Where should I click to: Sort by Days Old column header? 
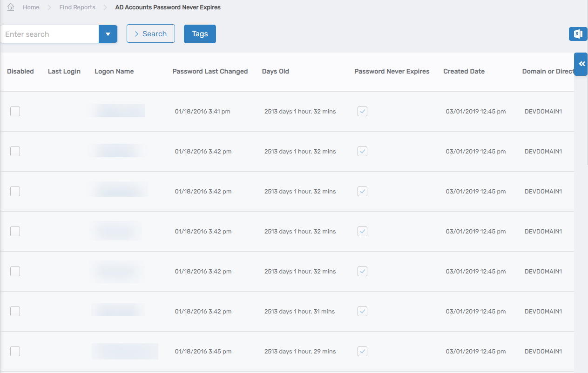pos(275,72)
